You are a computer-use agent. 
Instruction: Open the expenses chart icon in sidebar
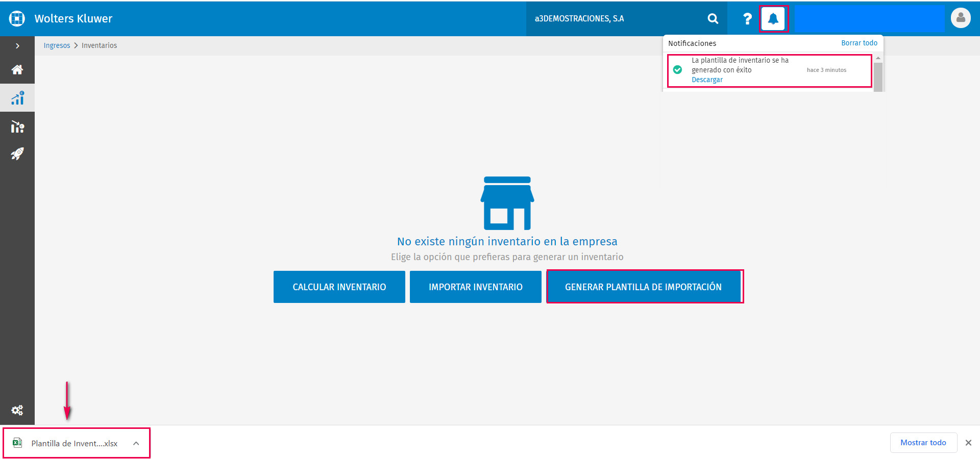point(17,126)
